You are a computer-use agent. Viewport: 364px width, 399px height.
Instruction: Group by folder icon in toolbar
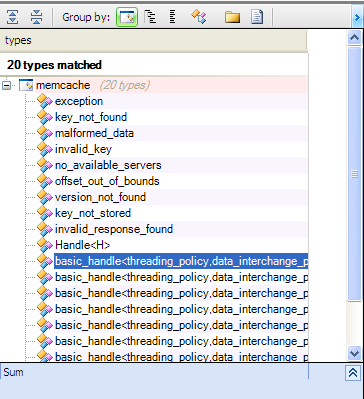tap(232, 17)
